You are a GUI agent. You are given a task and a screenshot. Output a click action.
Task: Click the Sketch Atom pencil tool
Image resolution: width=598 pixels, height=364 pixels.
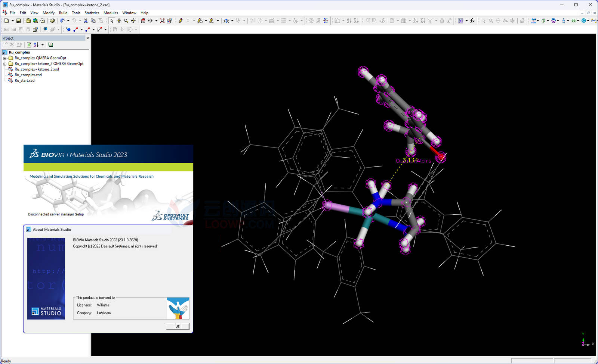(x=181, y=21)
